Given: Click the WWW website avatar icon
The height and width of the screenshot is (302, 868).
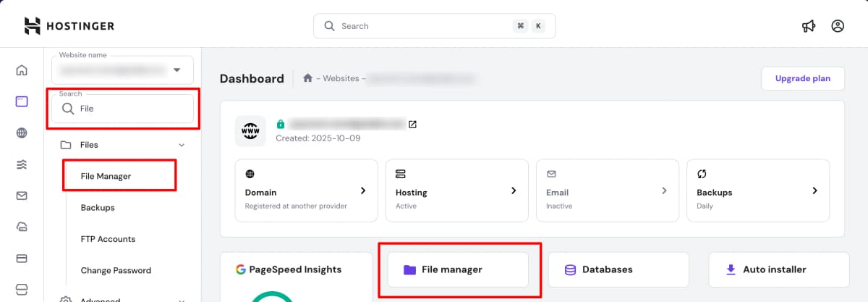Looking at the screenshot, I should (x=250, y=131).
